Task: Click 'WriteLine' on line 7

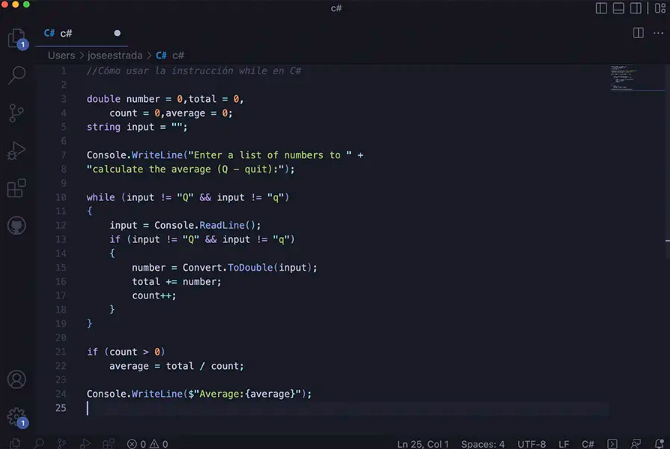Action: point(157,155)
